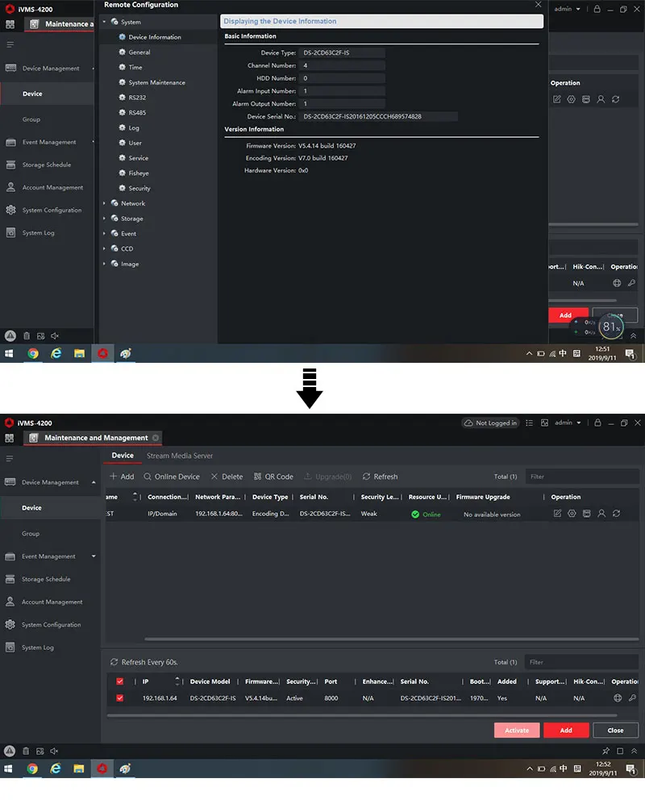Open the admin dropdown next to Not Logged in
The image size is (645, 812).
(x=568, y=423)
